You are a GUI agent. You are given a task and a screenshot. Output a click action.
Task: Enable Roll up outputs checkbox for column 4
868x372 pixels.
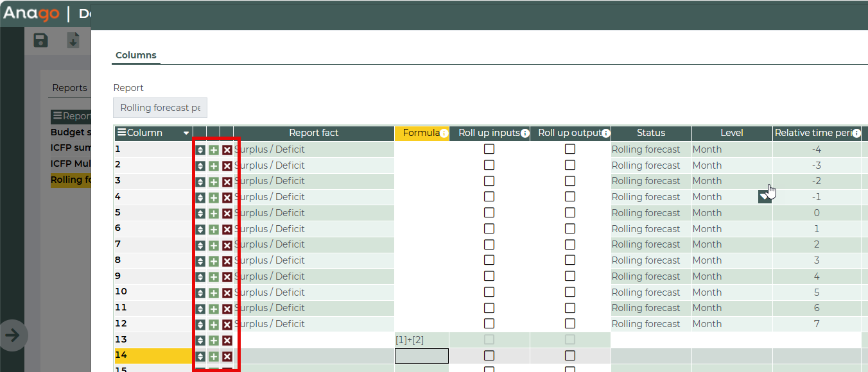click(570, 197)
